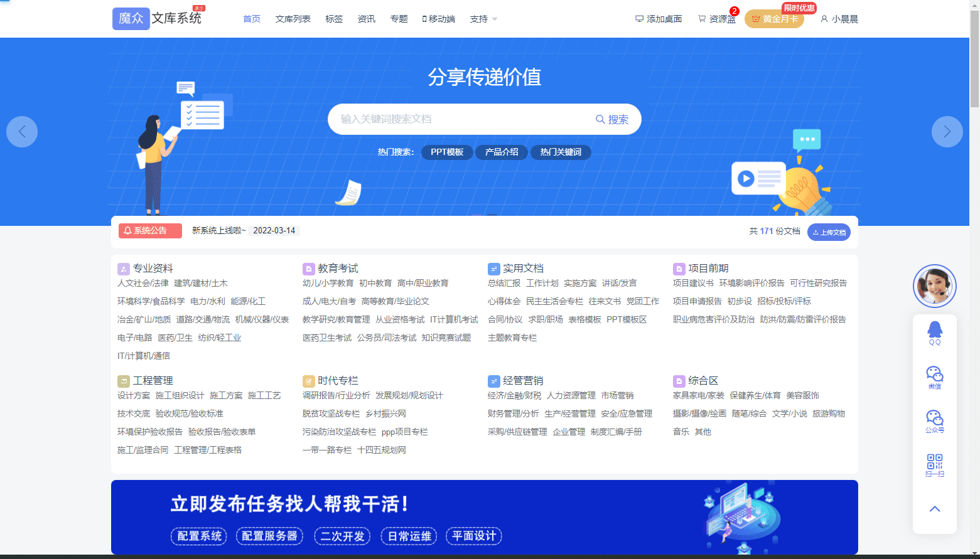Image resolution: width=980 pixels, height=559 pixels.
Task: Click the 教育考试 category icon
Action: click(x=308, y=269)
